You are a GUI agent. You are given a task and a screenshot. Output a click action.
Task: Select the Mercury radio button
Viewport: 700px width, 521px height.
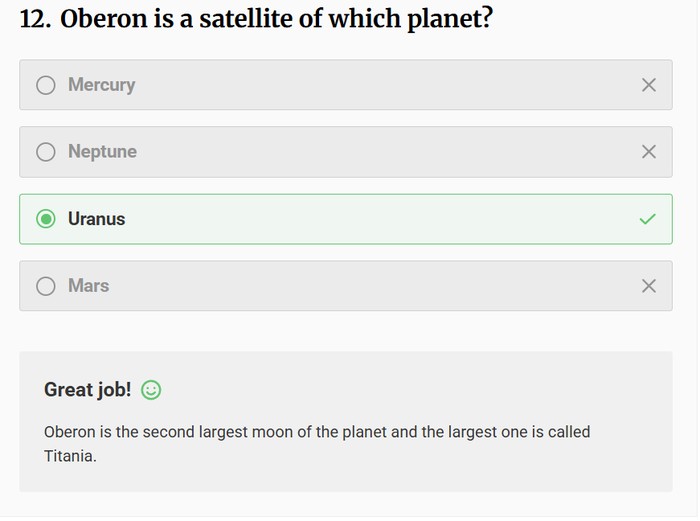pos(46,85)
